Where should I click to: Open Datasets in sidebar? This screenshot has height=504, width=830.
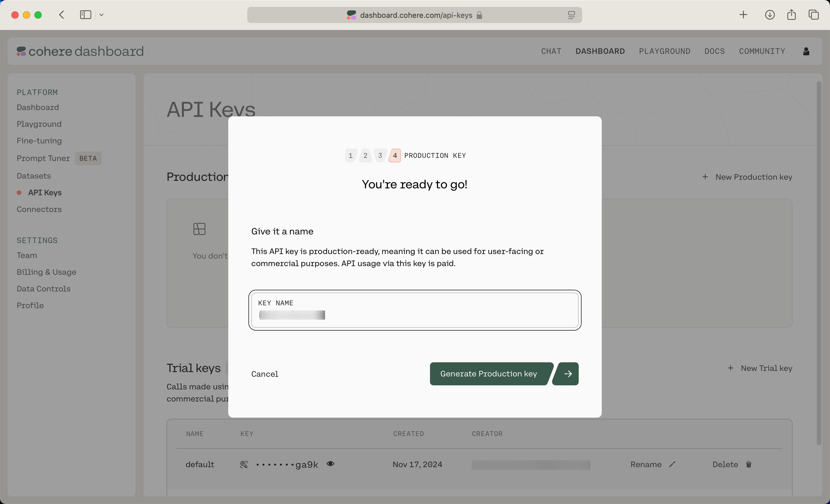pos(34,176)
